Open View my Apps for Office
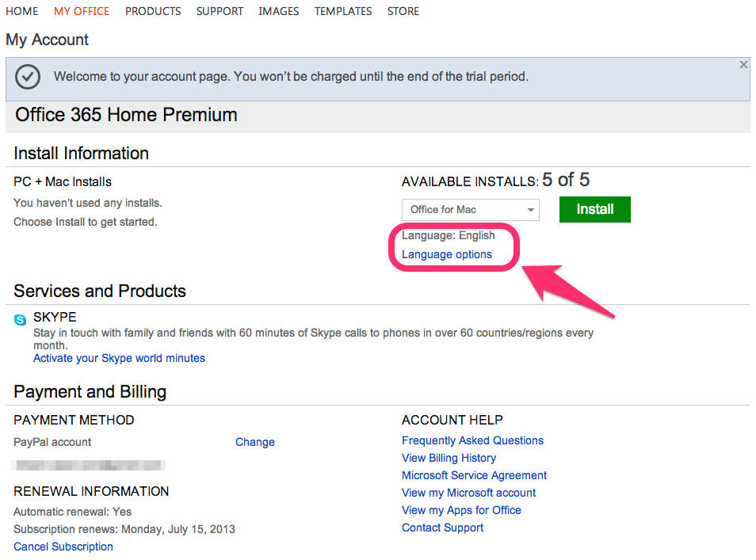This screenshot has height=560, width=756. pyautogui.click(x=461, y=510)
